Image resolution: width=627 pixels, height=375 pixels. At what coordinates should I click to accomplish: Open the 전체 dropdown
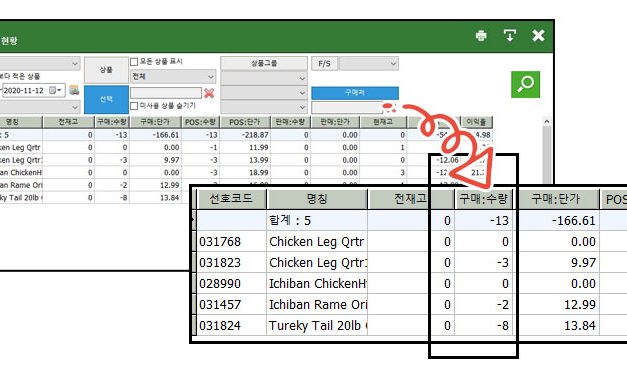point(173,76)
